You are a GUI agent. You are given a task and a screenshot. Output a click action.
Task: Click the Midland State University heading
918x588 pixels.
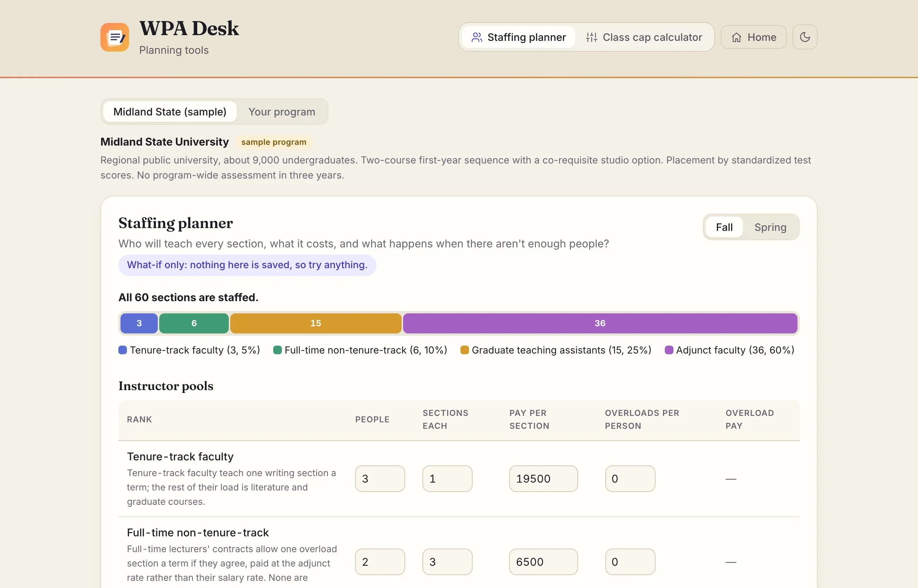tap(165, 142)
